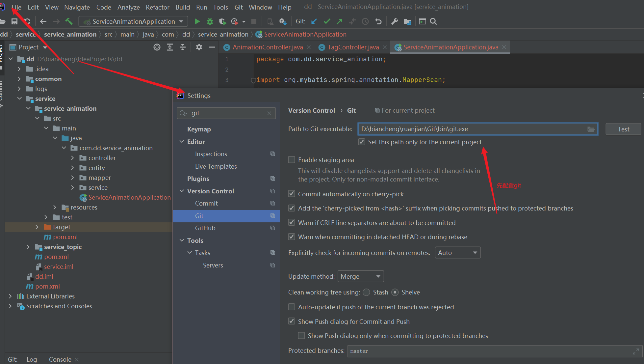Image resolution: width=644 pixels, height=364 pixels.
Task: Save all files via floppy icon
Action: 14,22
